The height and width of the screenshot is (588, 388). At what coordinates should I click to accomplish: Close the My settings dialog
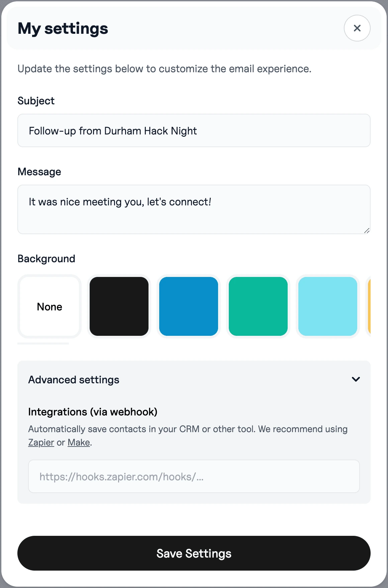(357, 28)
